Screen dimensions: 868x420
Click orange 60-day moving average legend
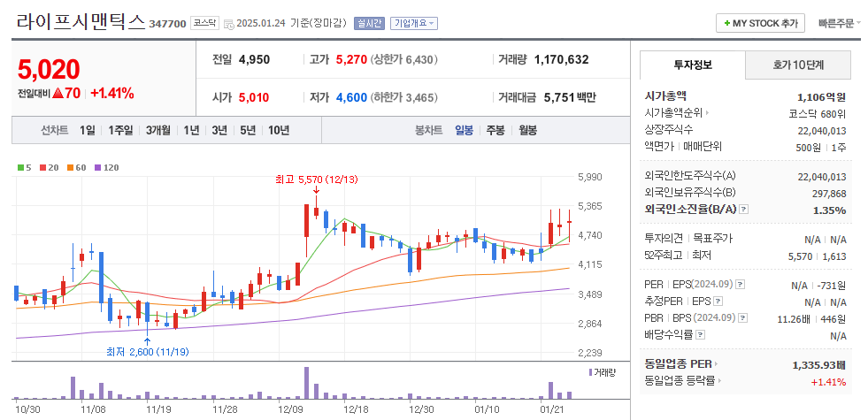(x=76, y=167)
